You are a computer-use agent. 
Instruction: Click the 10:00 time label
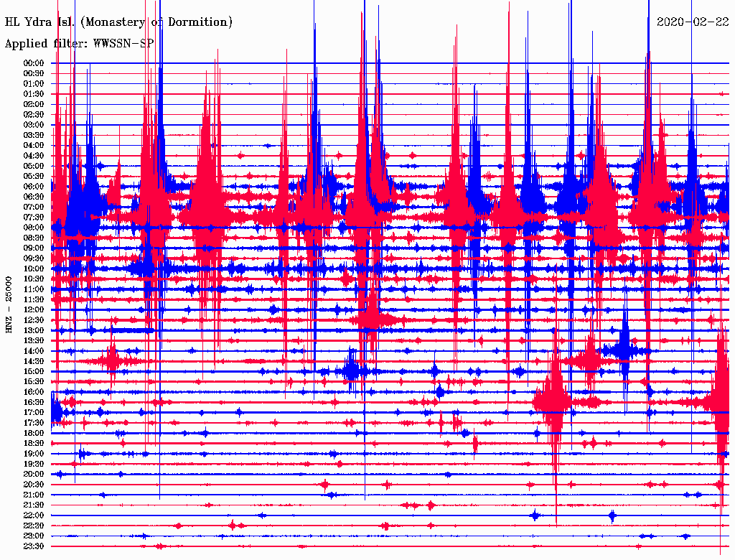(34, 269)
